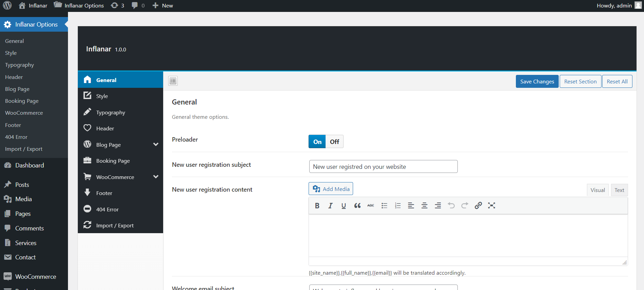Screen dimensions: 644x290
Task: Click the New content button
Action: pyautogui.click(x=163, y=5)
